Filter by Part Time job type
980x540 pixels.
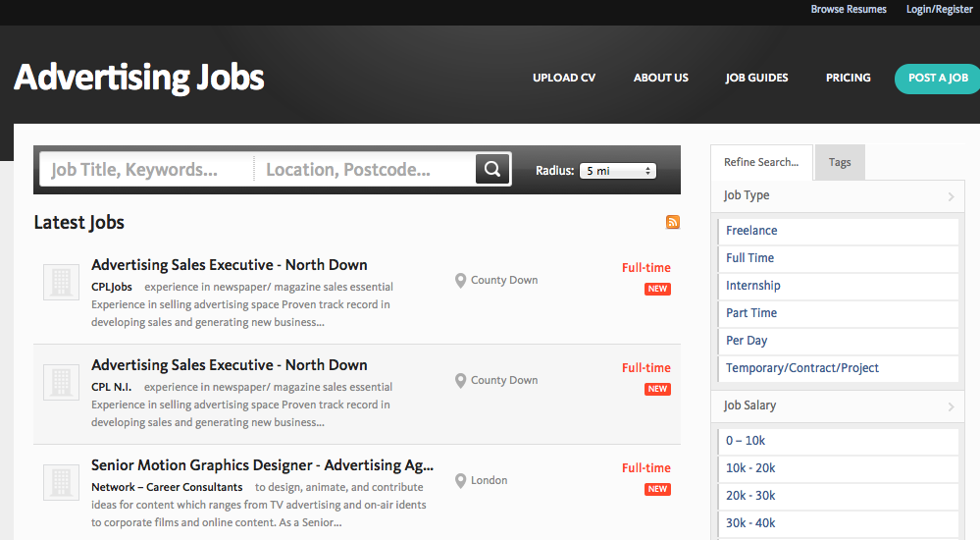(x=838, y=313)
